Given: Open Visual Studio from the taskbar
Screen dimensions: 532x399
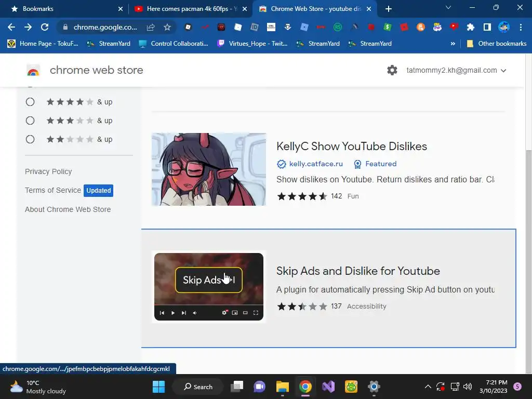Looking at the screenshot, I should [x=328, y=387].
